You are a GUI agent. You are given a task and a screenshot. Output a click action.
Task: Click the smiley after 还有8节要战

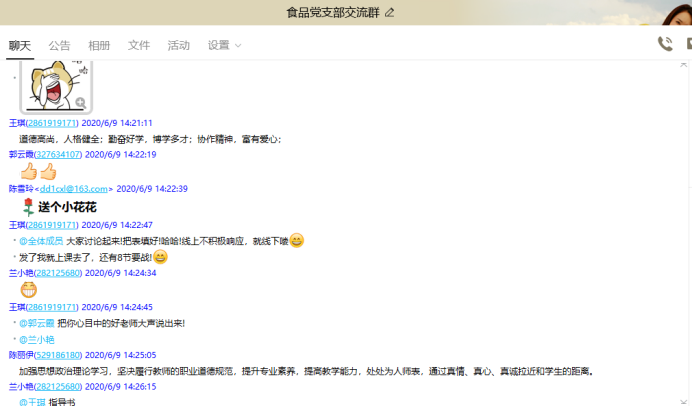161,257
